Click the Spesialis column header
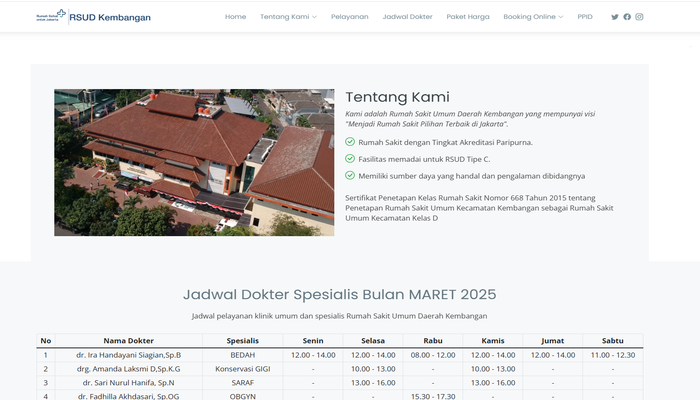Viewport: 700px width, 400px height. point(242,341)
